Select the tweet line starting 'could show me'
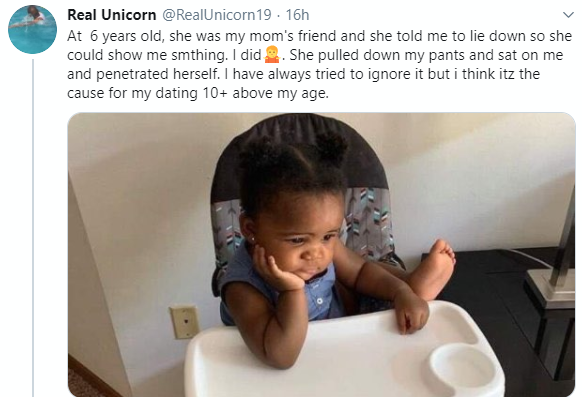This screenshot has width=582, height=397. 315,55
